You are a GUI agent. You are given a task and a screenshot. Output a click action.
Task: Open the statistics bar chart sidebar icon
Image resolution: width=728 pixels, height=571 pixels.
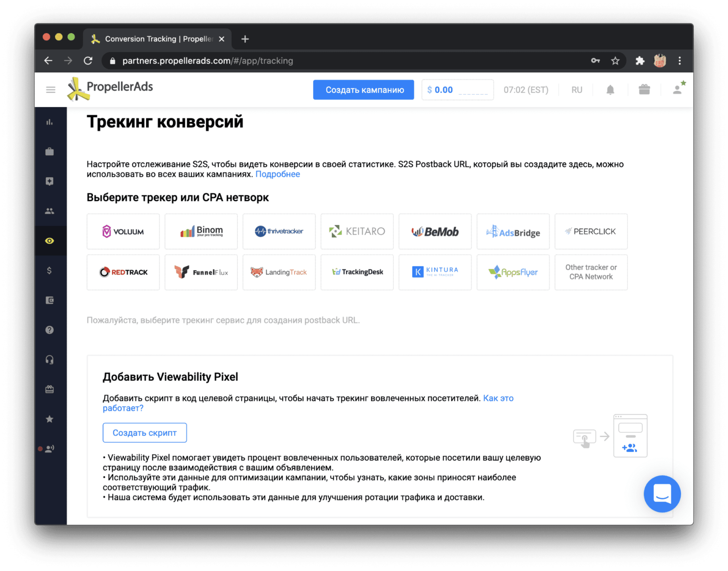tap(49, 122)
